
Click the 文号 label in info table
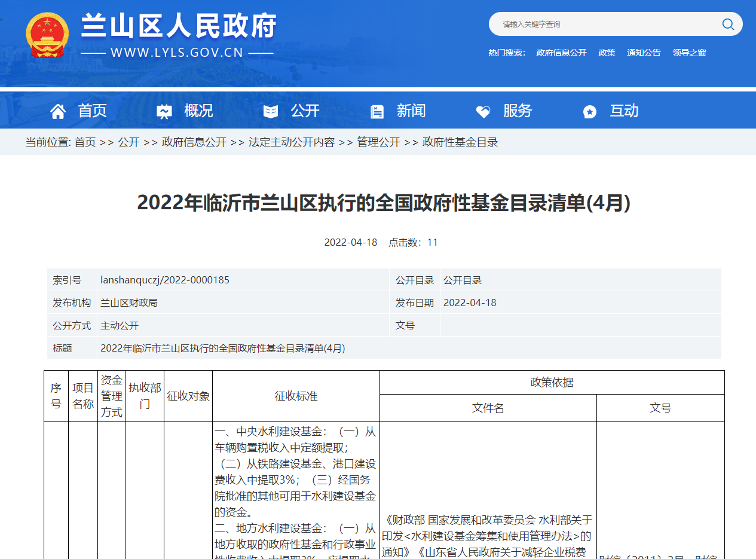405,325
